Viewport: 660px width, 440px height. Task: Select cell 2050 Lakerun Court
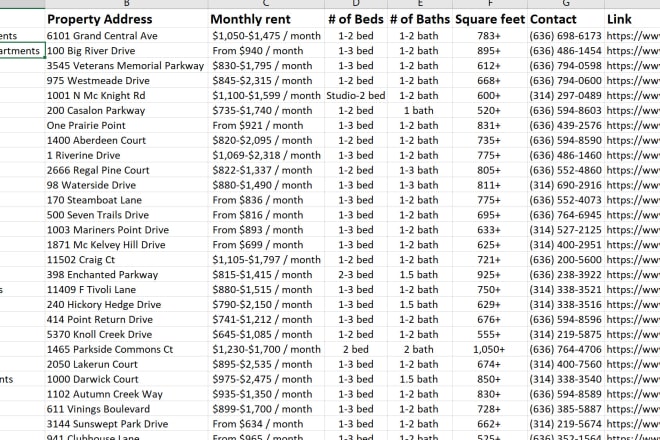point(126,365)
